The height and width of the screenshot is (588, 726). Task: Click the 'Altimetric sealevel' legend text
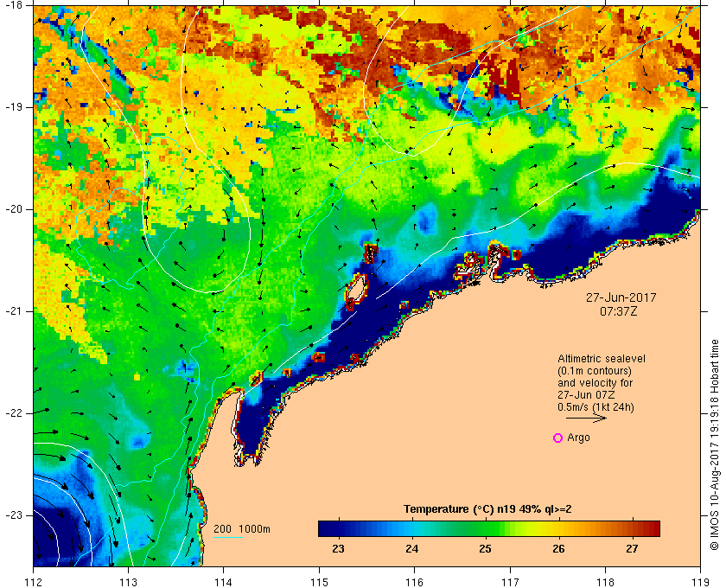click(x=602, y=359)
